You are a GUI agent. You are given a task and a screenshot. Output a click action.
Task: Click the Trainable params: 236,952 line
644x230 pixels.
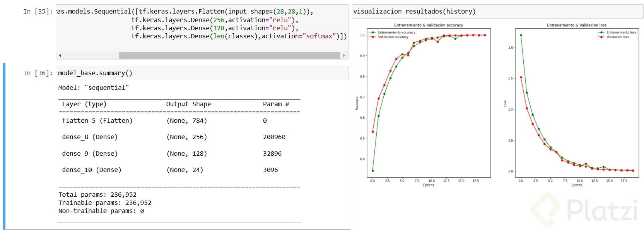tap(105, 203)
